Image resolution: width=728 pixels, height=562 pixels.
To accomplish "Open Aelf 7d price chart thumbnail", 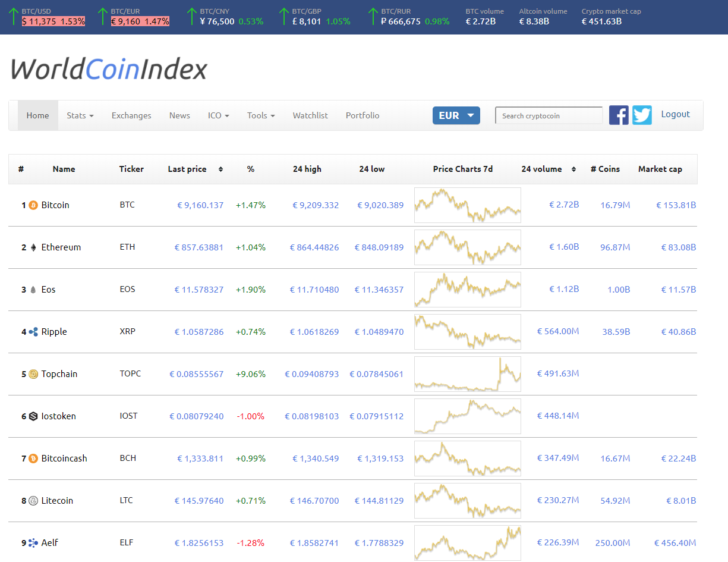I will 468,543.
